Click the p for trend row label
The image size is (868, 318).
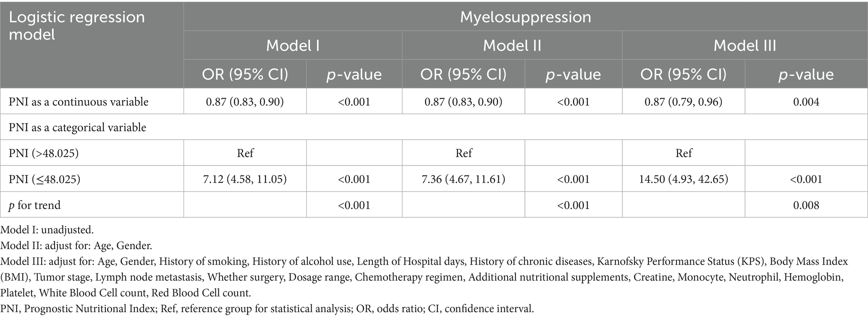35,205
